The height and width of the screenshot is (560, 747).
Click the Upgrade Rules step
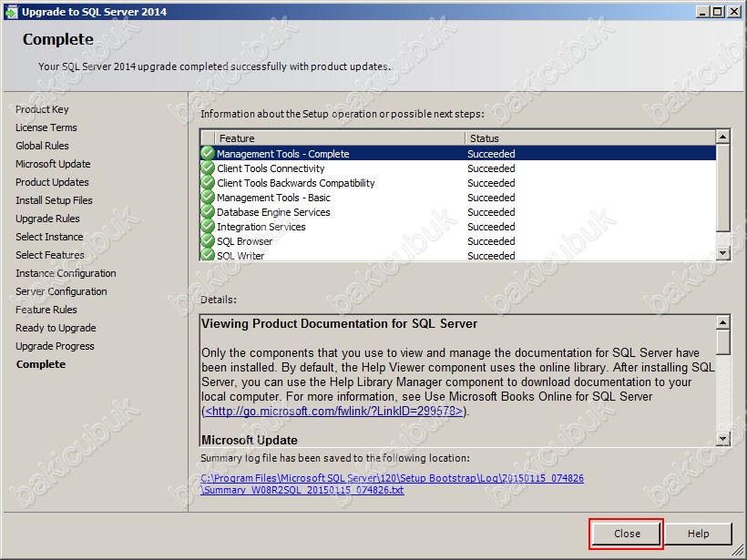pos(47,219)
